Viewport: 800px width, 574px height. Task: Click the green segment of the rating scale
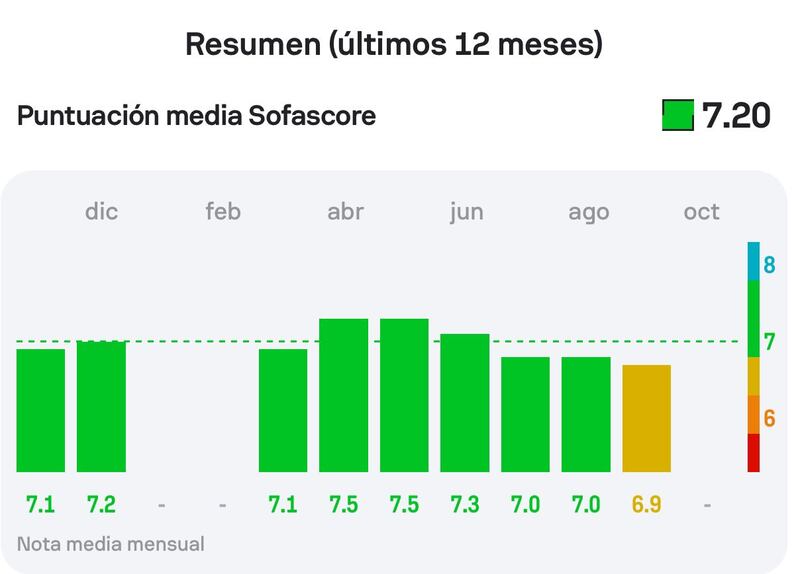[754, 319]
